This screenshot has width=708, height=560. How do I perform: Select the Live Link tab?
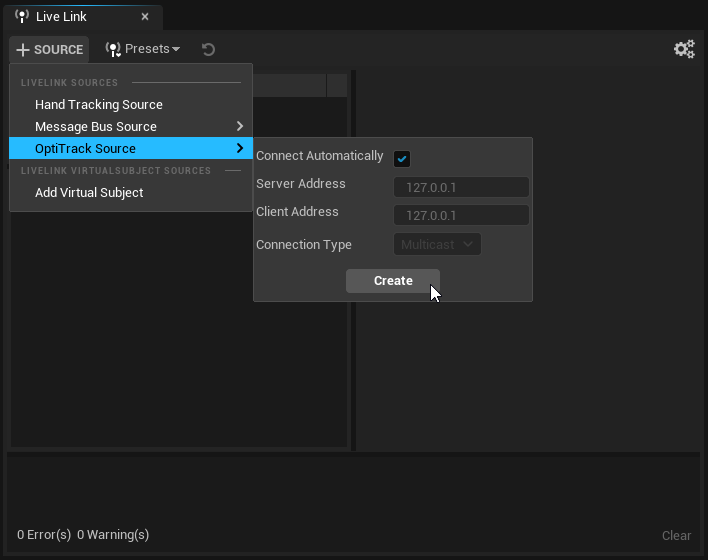(62, 17)
